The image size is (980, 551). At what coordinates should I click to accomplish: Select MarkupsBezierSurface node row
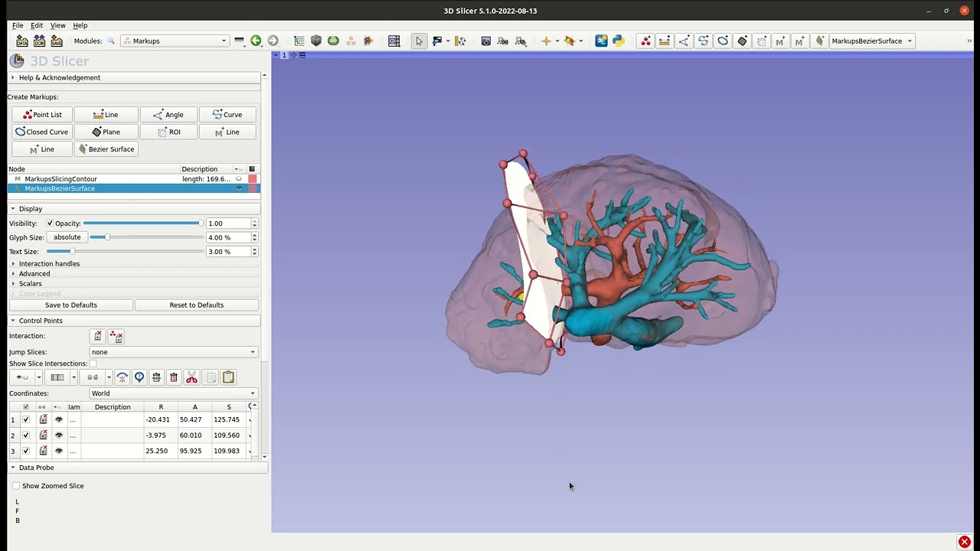(x=134, y=188)
